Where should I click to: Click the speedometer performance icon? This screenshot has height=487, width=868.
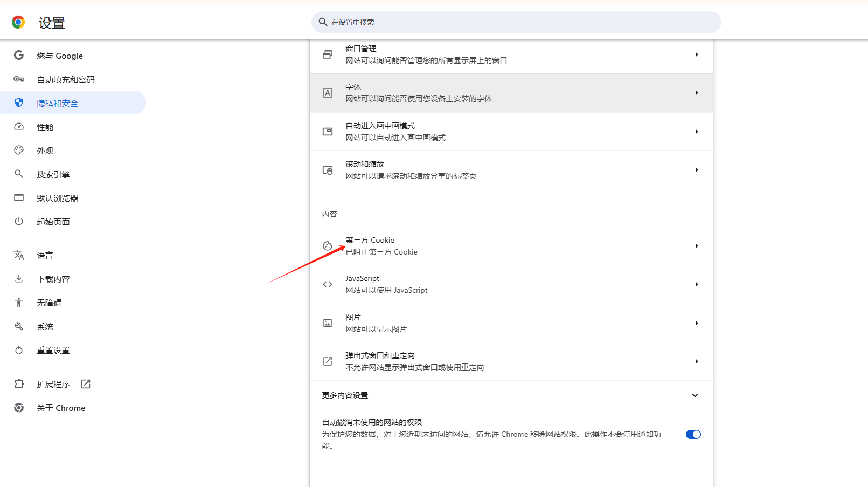(x=19, y=126)
